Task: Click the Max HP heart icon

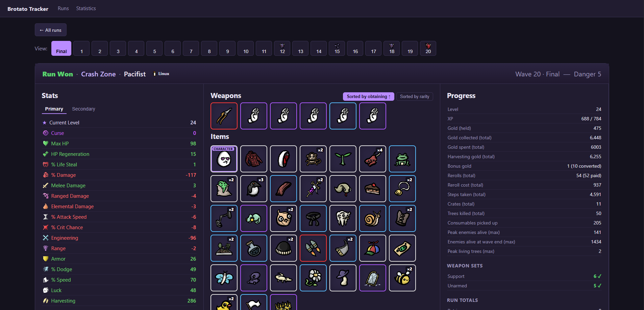Action: point(46,143)
